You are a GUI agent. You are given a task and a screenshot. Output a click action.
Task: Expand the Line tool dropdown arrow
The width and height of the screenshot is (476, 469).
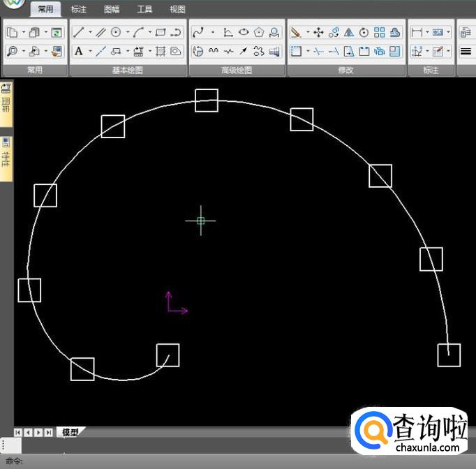[90, 32]
